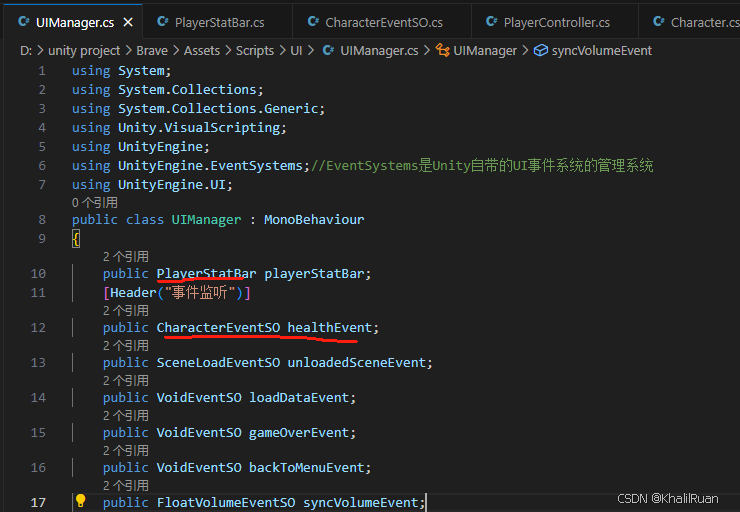Show references above playerStatBar field
Image resolution: width=740 pixels, height=512 pixels.
point(126,256)
